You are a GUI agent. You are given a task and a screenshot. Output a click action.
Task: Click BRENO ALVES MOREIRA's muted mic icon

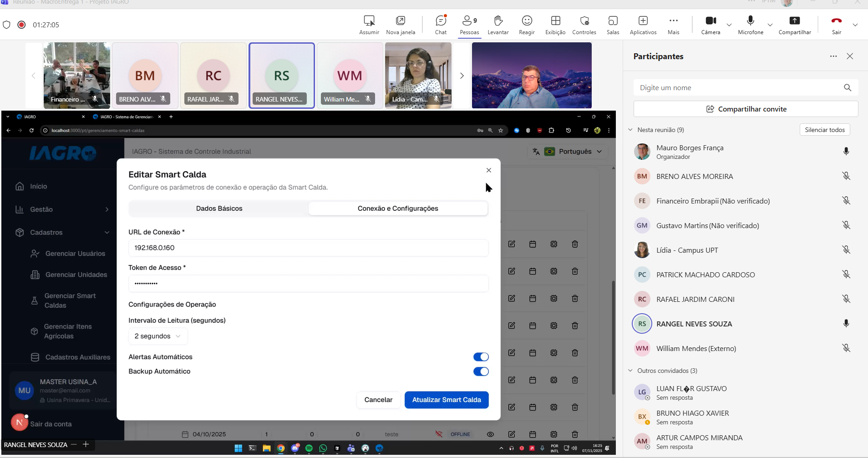point(846,176)
